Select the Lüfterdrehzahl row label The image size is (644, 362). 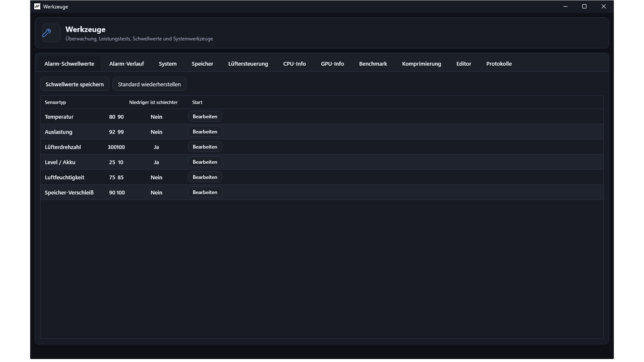point(63,147)
